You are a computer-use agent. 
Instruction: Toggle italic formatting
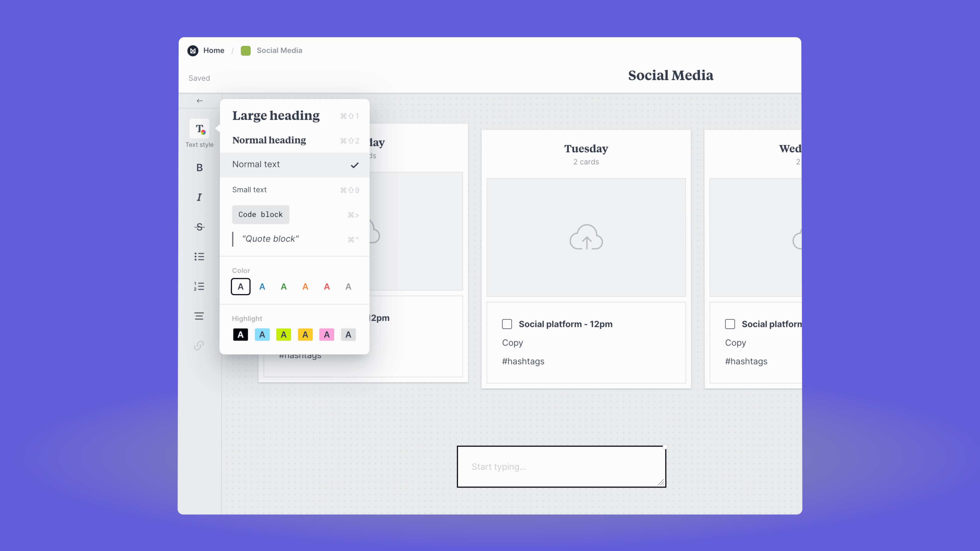[x=199, y=197]
